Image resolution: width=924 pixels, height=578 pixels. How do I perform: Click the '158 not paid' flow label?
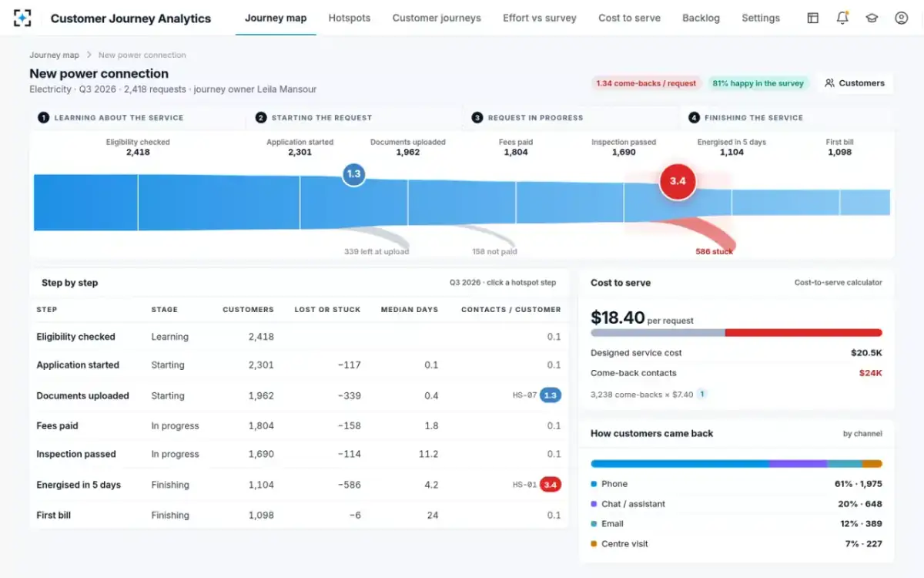point(494,251)
